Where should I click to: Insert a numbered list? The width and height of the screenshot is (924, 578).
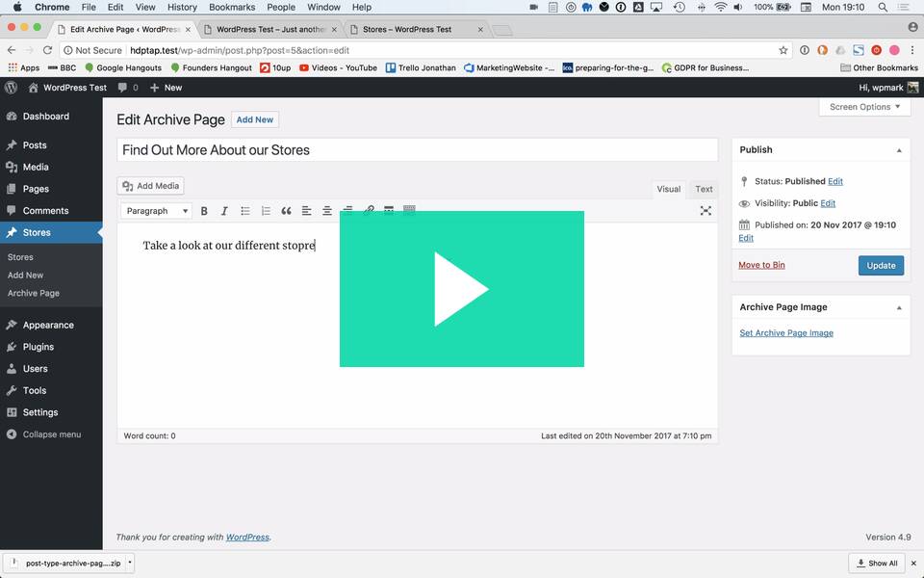266,211
